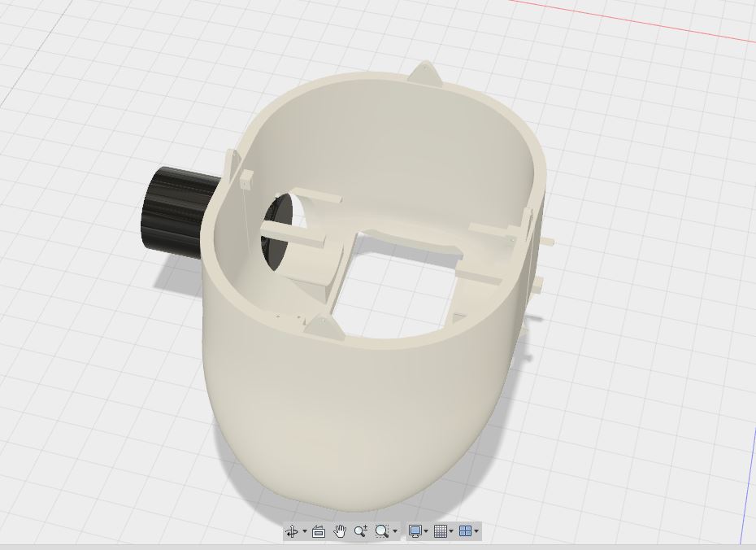The height and width of the screenshot is (550, 756).
Task: Open the Grid and Snaps dropdown arrow
Action: 451,531
